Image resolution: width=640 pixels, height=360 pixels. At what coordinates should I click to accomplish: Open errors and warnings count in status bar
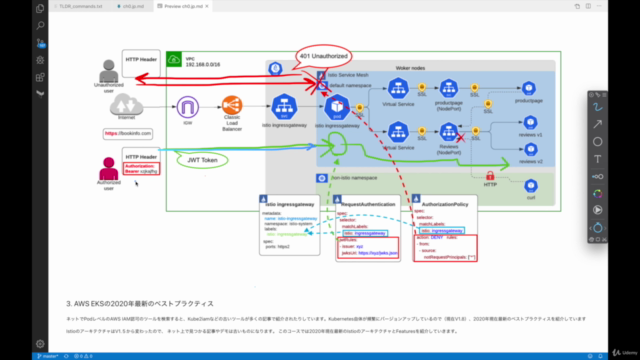[x=83, y=356]
